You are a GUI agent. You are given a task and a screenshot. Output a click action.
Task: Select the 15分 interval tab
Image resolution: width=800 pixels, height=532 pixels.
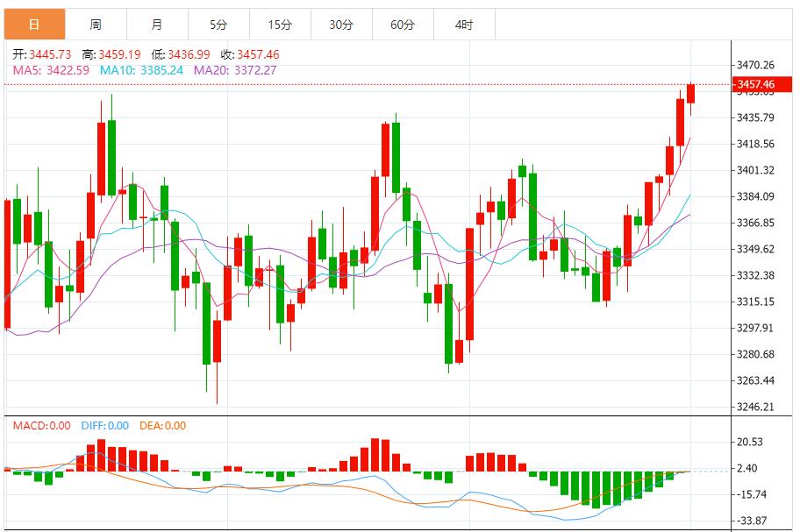pos(280,25)
